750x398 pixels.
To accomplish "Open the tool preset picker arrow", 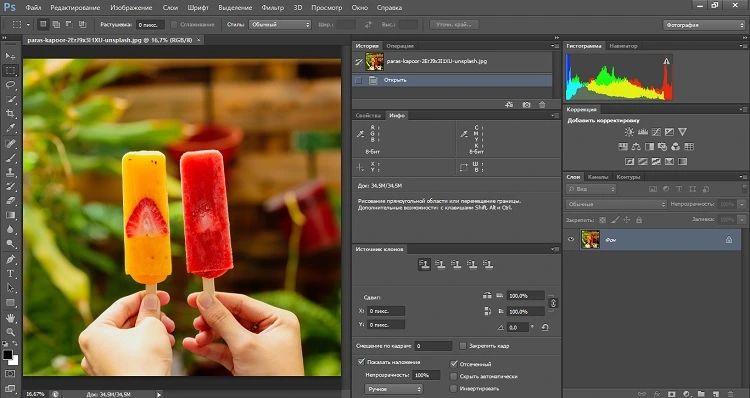I will pos(28,24).
